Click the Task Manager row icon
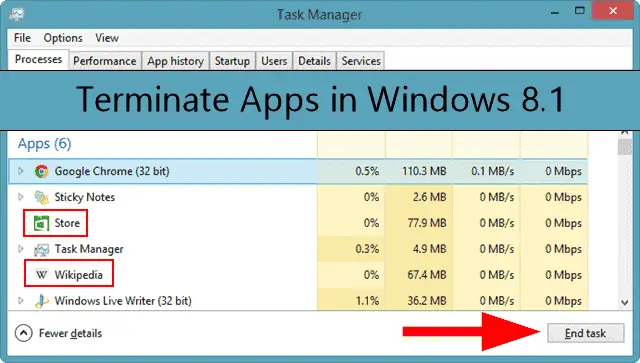The image size is (640, 363). pos(41,249)
